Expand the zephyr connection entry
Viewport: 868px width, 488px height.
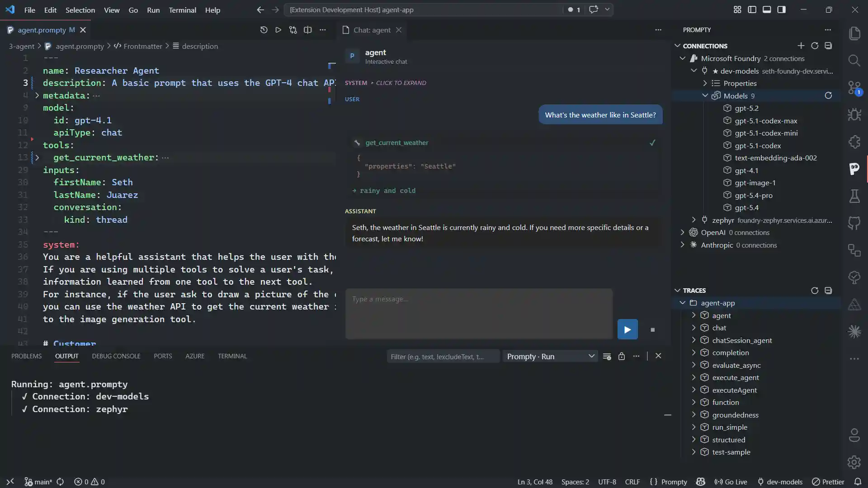coord(693,220)
